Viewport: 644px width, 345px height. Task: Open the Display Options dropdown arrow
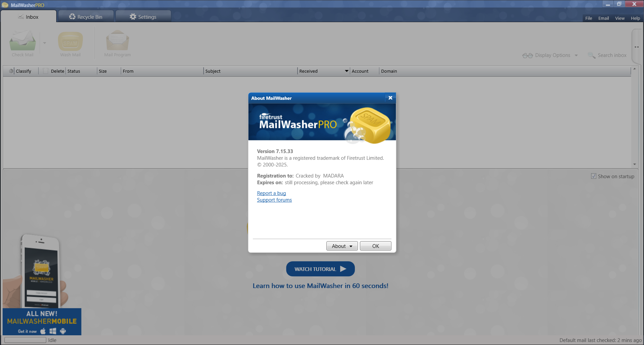[576, 56]
